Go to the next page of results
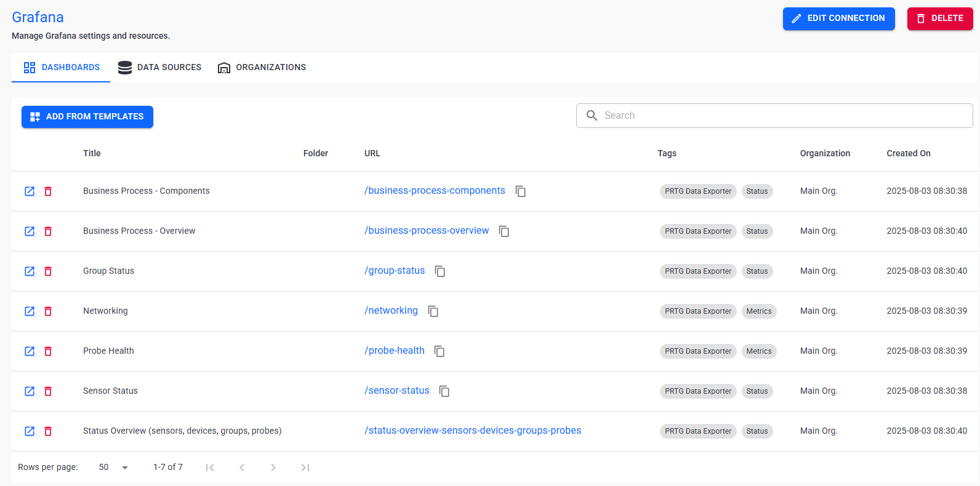This screenshot has height=486, width=980. click(273, 468)
